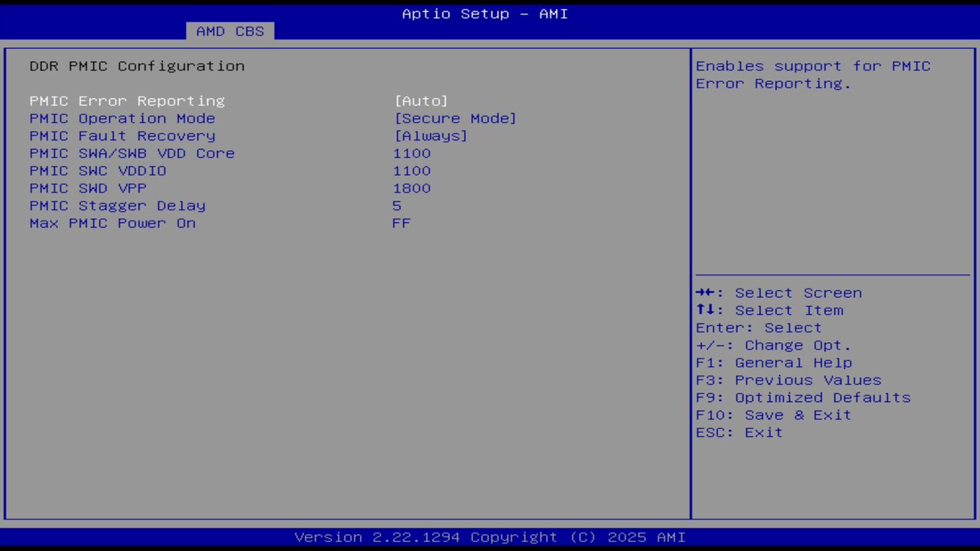Edit the SWA/SWB VDD Core value 1100
The height and width of the screenshot is (551, 980).
pos(412,153)
